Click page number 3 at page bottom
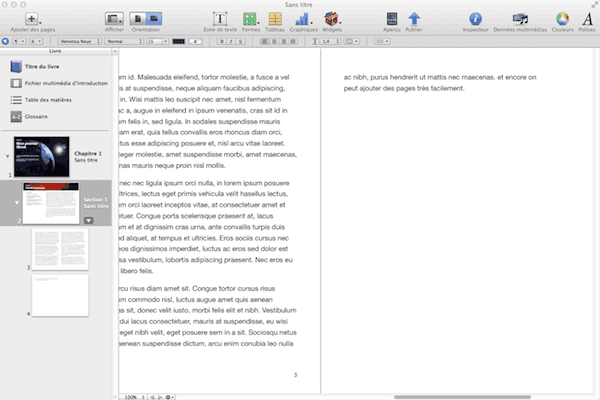This screenshot has height=400, width=600. tap(295, 375)
